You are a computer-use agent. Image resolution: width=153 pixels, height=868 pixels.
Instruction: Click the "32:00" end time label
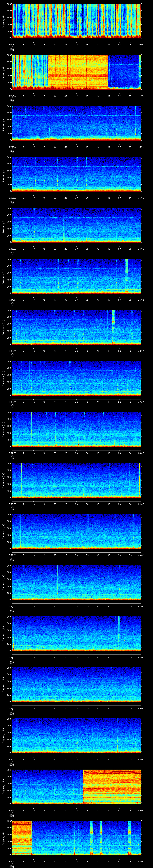tap(141, 147)
